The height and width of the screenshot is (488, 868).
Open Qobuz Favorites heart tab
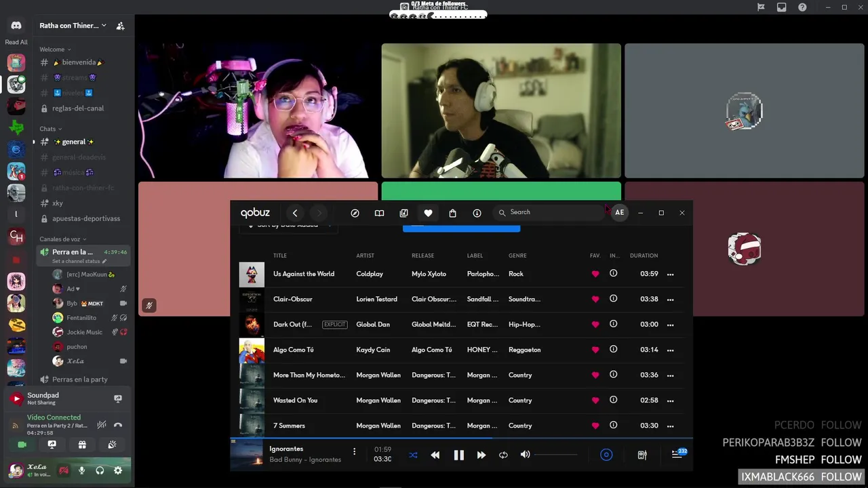[428, 213]
